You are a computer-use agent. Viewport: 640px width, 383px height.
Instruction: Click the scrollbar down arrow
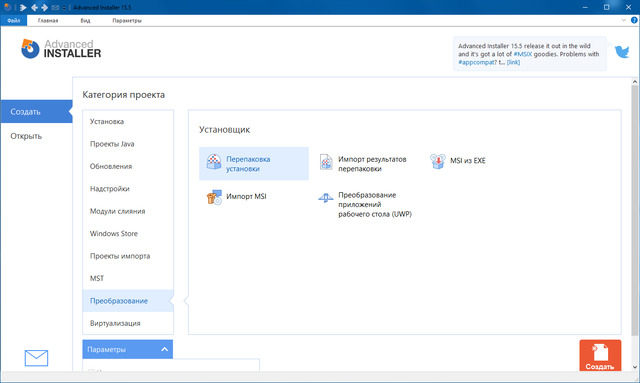(x=634, y=367)
